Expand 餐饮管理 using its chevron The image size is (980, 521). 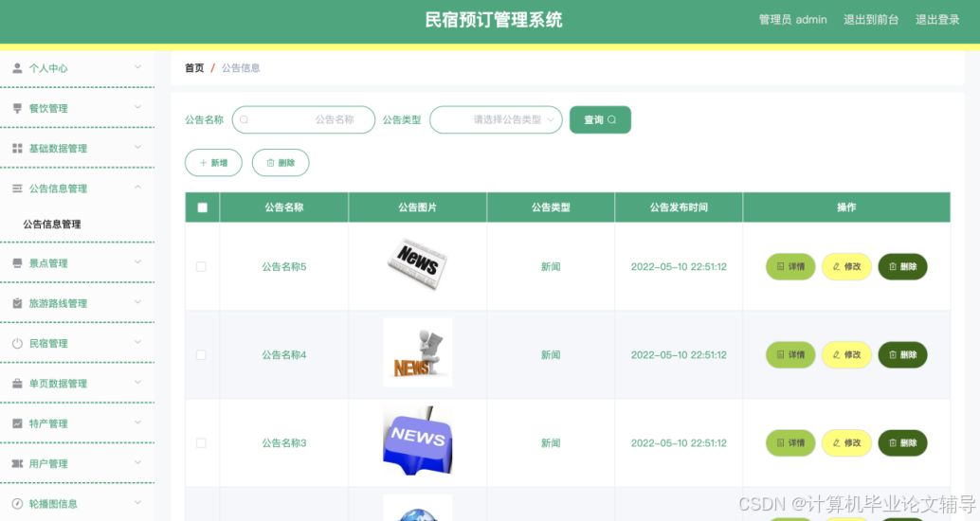[137, 107]
